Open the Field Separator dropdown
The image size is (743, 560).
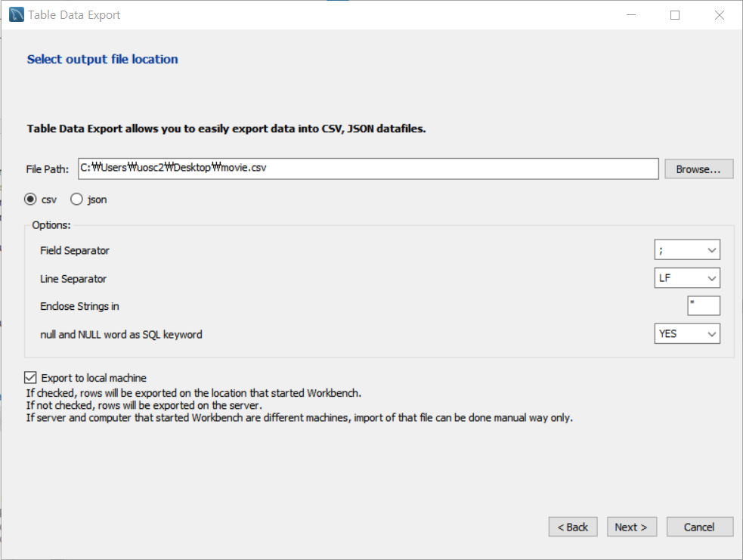[x=687, y=250]
